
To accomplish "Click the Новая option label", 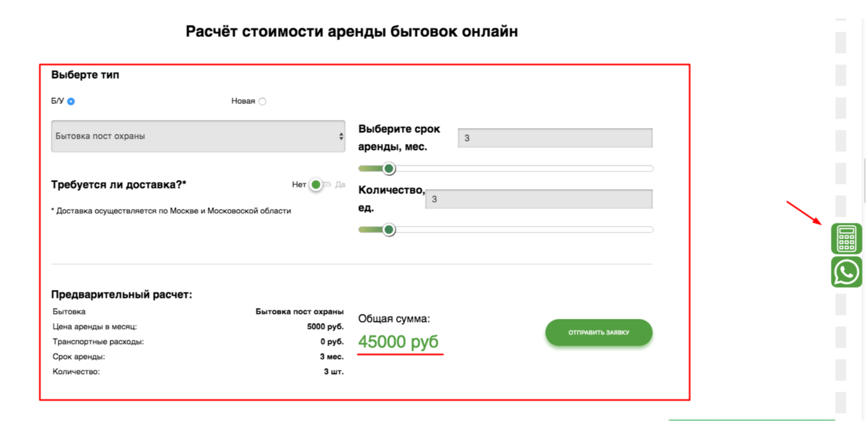I will click(243, 102).
